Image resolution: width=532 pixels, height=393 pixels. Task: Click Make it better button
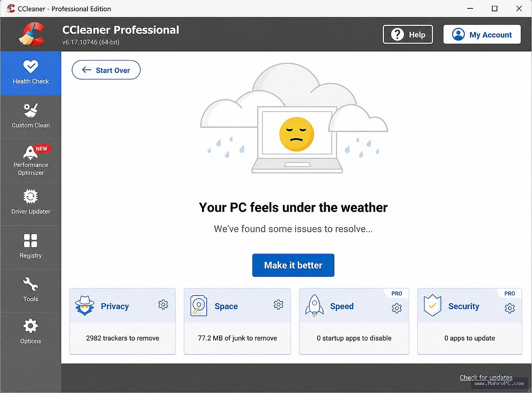[293, 265]
